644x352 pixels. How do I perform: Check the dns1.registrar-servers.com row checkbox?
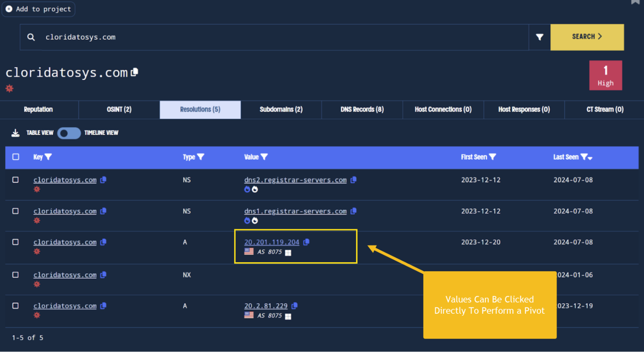[x=15, y=211]
